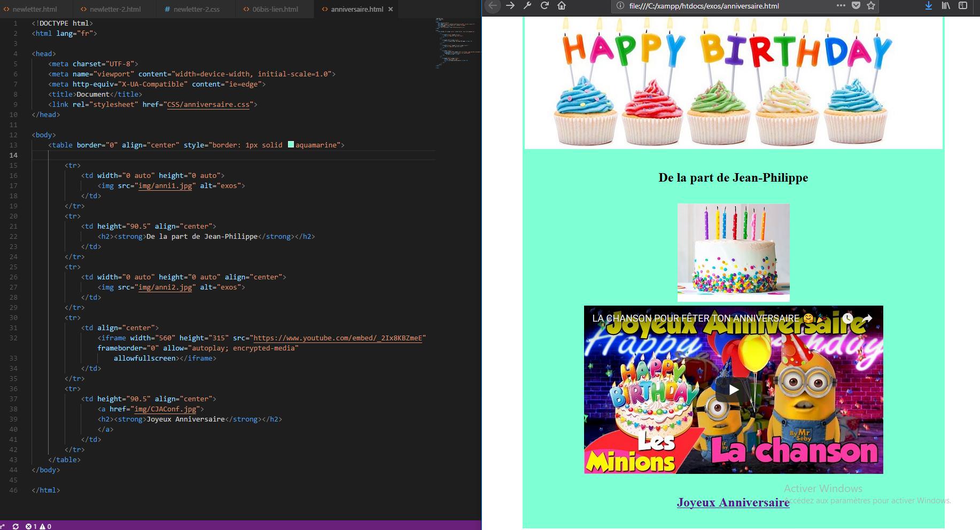
Task: Open the 06bis-lien.html tab
Action: (x=275, y=9)
